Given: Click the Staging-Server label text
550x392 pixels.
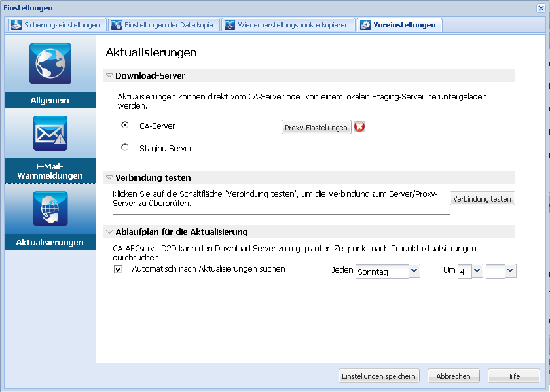Looking at the screenshot, I should 166,149.
